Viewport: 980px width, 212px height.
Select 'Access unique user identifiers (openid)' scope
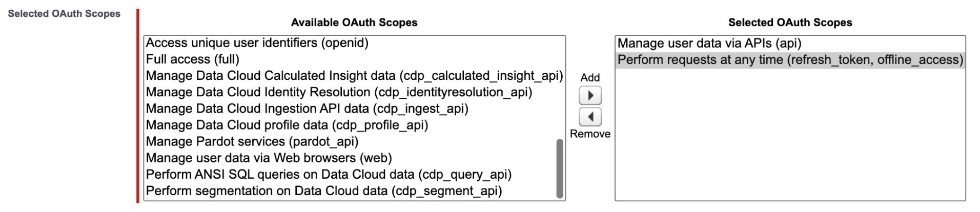257,43
